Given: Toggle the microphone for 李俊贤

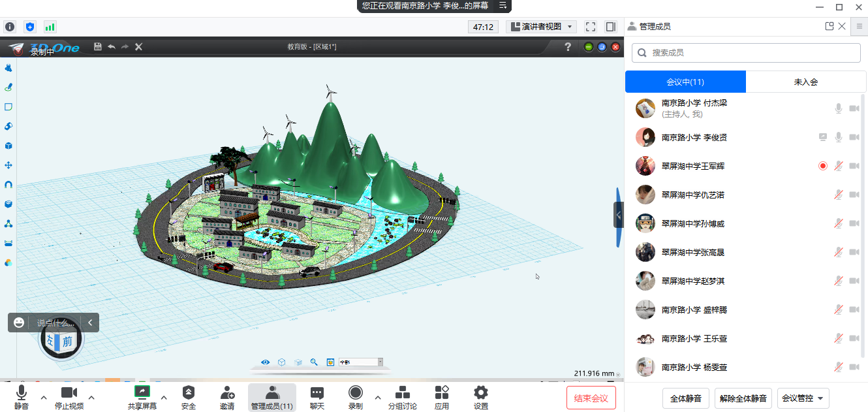Looking at the screenshot, I should click(839, 137).
